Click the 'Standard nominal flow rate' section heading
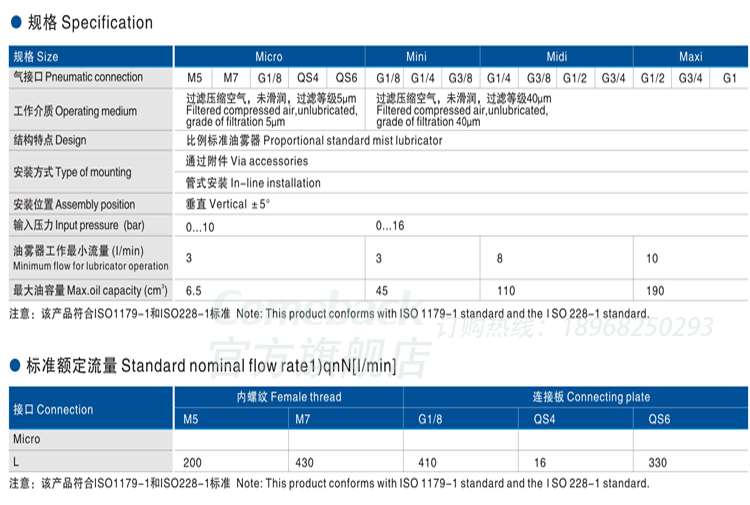This screenshot has height=505, width=750. click(211, 366)
